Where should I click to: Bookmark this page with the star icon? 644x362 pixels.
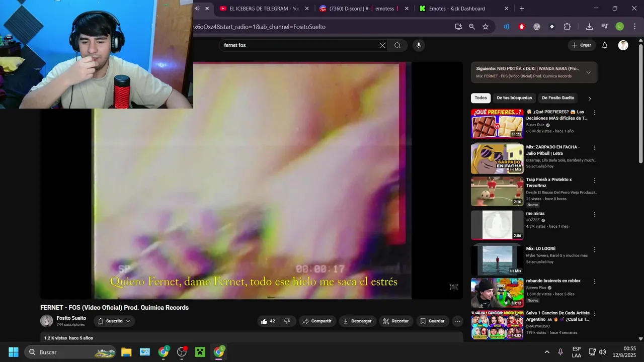[486, 27]
